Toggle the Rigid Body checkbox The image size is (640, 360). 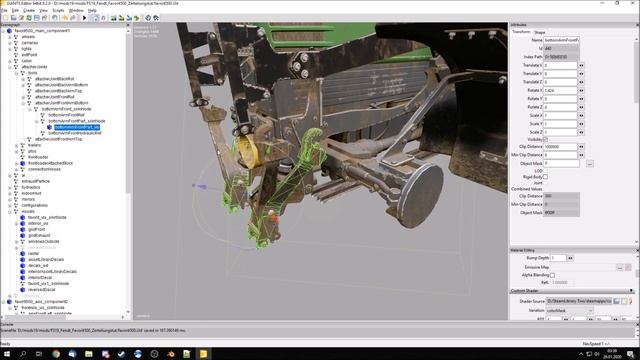coord(545,177)
